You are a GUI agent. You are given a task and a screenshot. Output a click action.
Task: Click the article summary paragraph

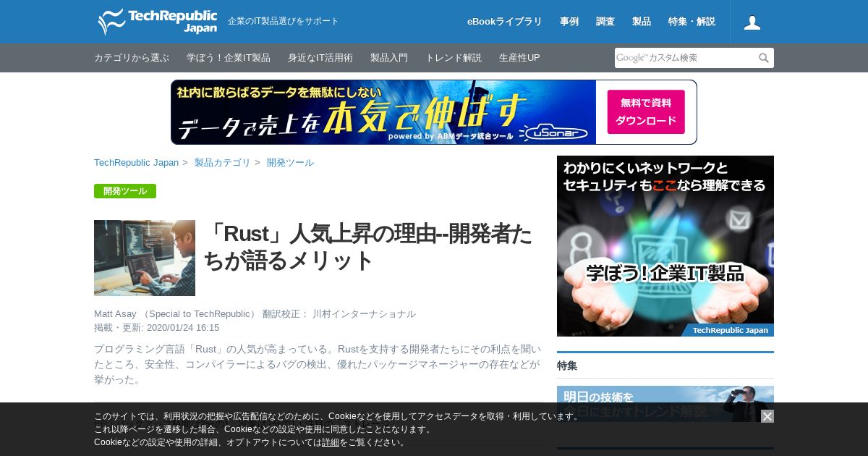317,364
